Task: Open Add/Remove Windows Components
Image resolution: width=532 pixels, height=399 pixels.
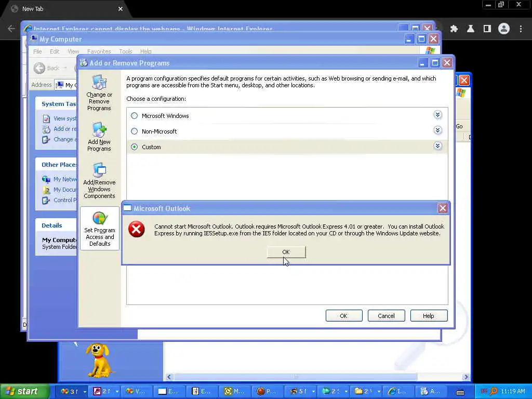Action: (99, 180)
